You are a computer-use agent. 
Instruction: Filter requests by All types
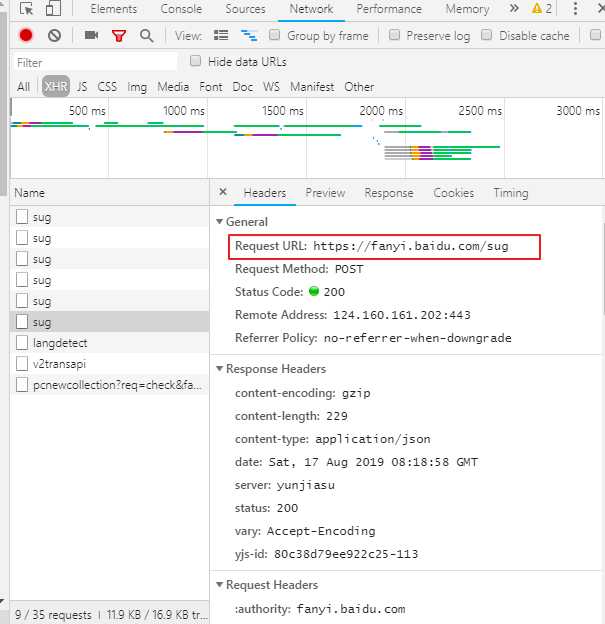23,87
